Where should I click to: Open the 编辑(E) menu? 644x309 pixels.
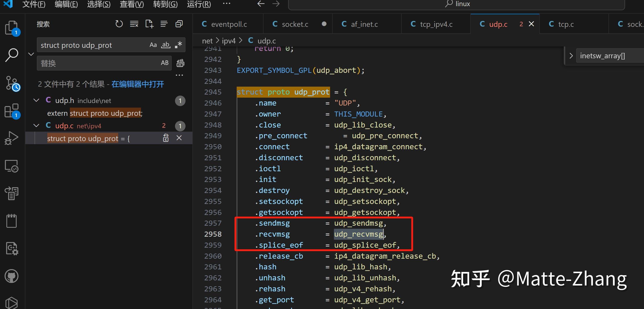click(66, 4)
